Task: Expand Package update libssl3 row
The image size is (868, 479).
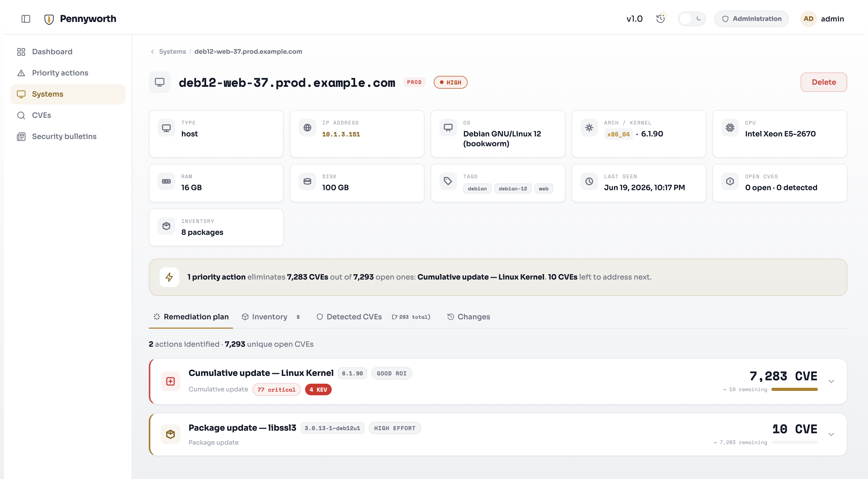Action: click(x=831, y=435)
